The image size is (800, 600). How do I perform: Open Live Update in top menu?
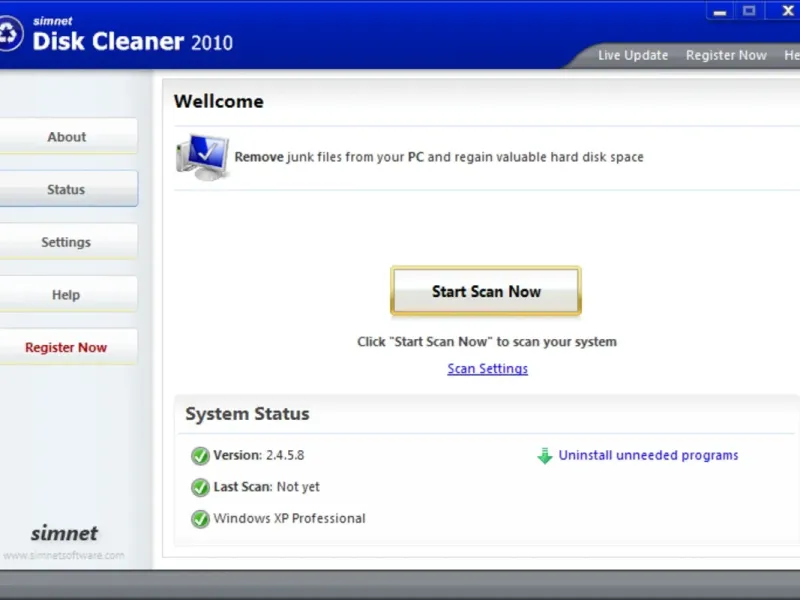click(x=633, y=55)
